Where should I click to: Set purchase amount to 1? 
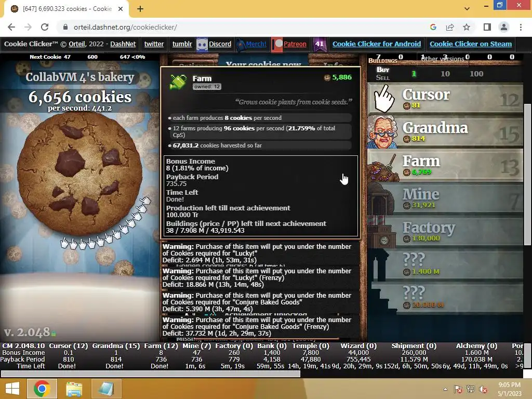[x=414, y=74]
